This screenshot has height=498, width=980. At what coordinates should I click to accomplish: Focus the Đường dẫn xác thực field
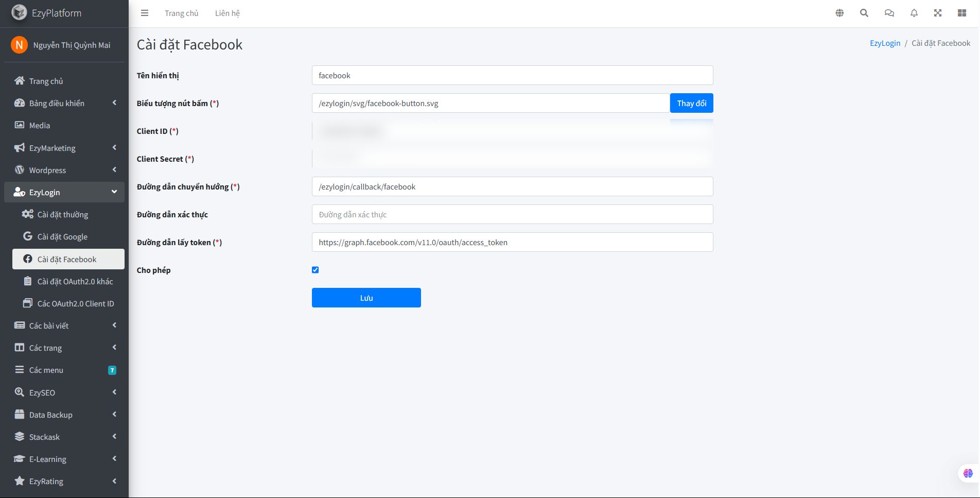coord(513,214)
